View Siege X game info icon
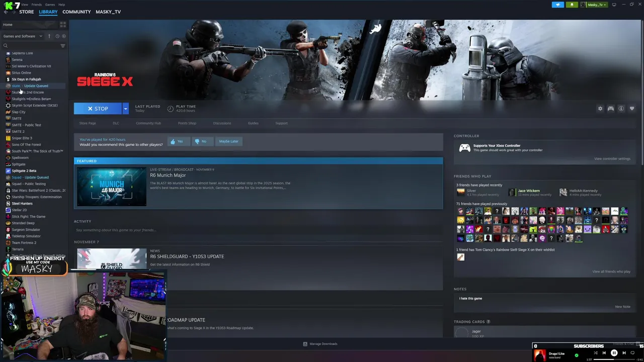 621,109
